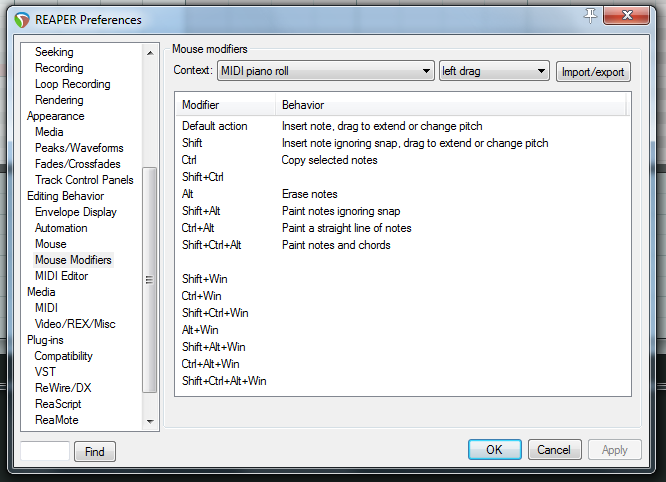This screenshot has width=666, height=482.
Task: Confirm settings with the OK button
Action: click(494, 450)
